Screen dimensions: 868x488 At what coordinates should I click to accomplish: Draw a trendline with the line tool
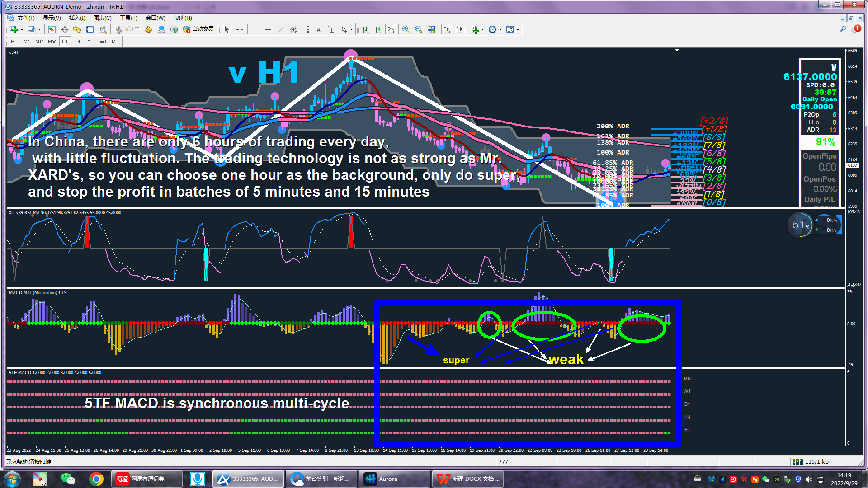click(x=280, y=29)
